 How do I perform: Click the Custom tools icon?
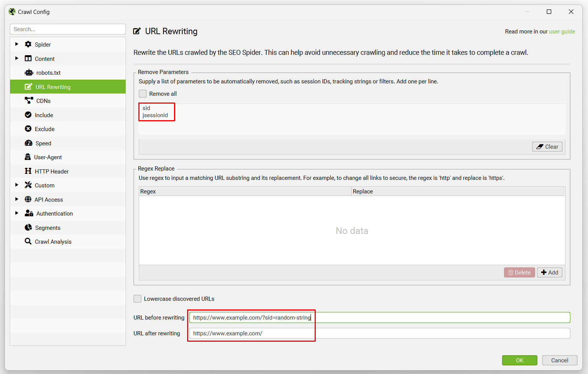pos(28,185)
